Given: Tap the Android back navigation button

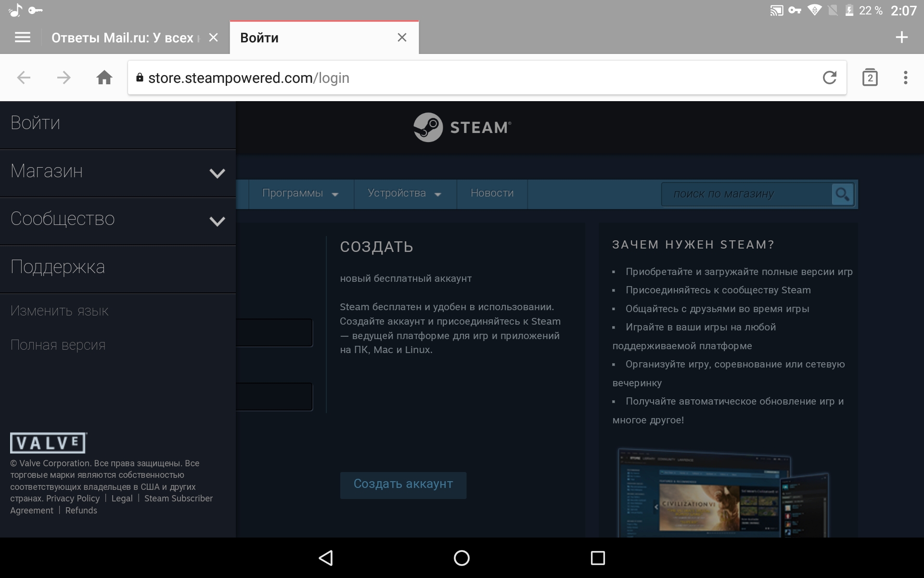Looking at the screenshot, I should click(x=326, y=558).
